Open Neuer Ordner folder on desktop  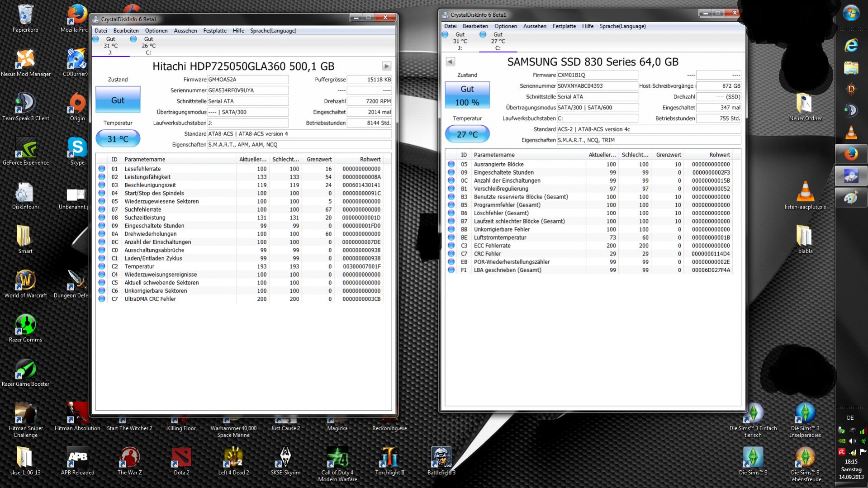pos(805,107)
